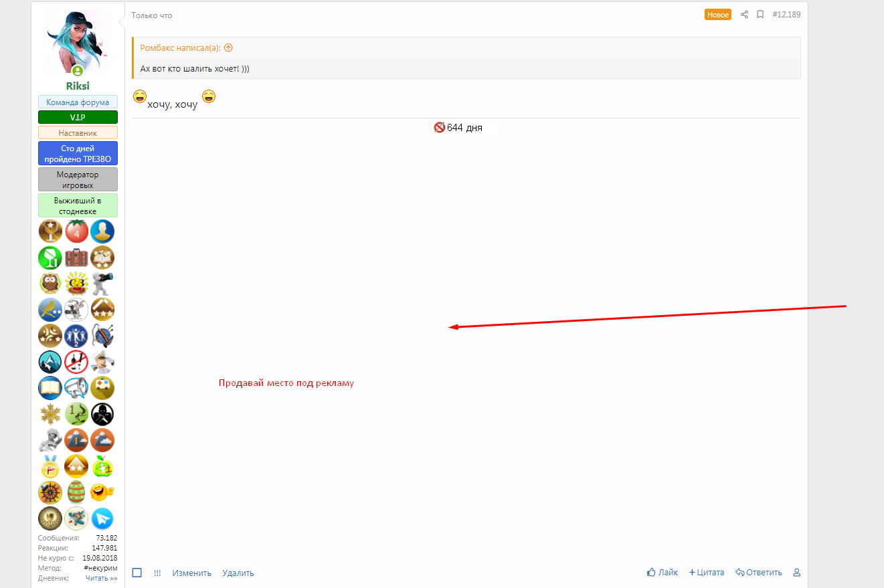The image size is (884, 588).
Task: Click the golden snowflake badge
Action: (x=50, y=414)
